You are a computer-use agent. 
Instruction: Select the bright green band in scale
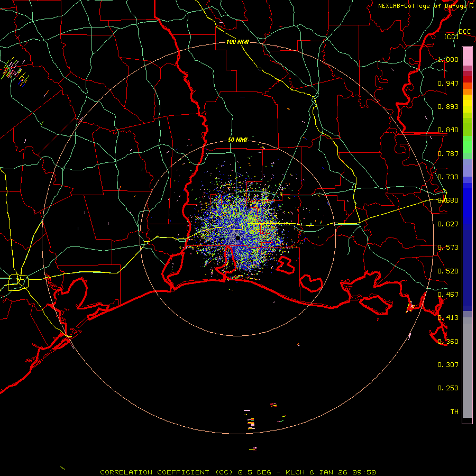[x=467, y=144]
